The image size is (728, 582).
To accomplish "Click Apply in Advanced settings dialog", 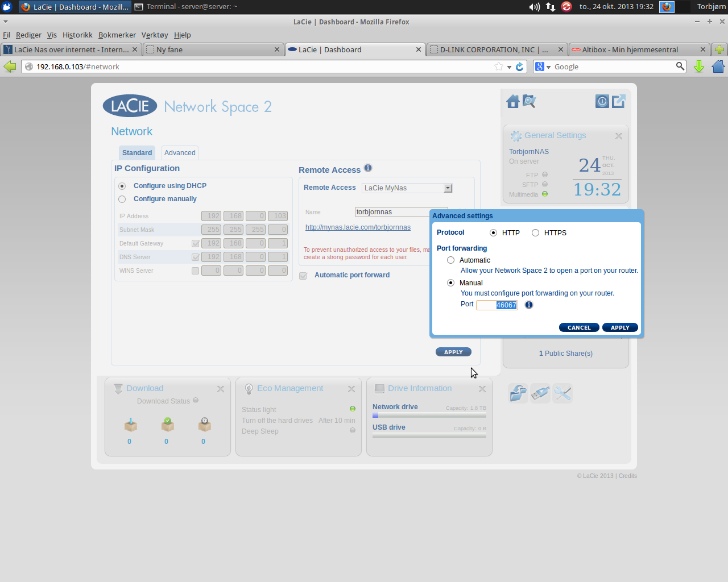I will click(620, 327).
